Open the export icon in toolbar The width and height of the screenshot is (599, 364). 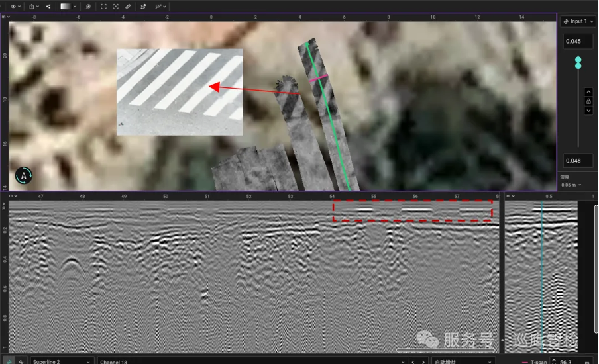(x=32, y=6)
